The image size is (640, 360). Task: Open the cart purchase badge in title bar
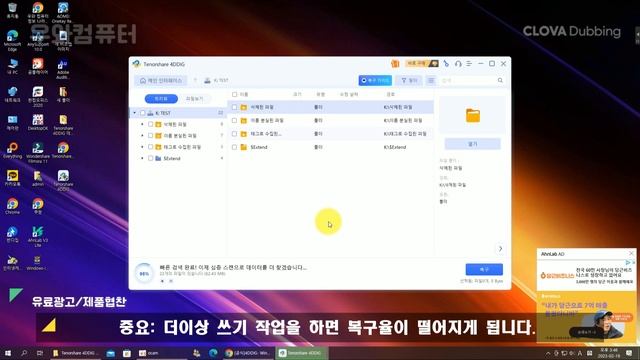click(422, 63)
